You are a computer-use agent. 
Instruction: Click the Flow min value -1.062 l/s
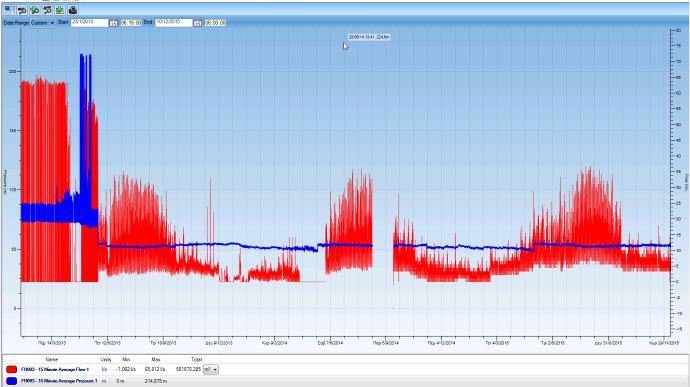coord(127,369)
